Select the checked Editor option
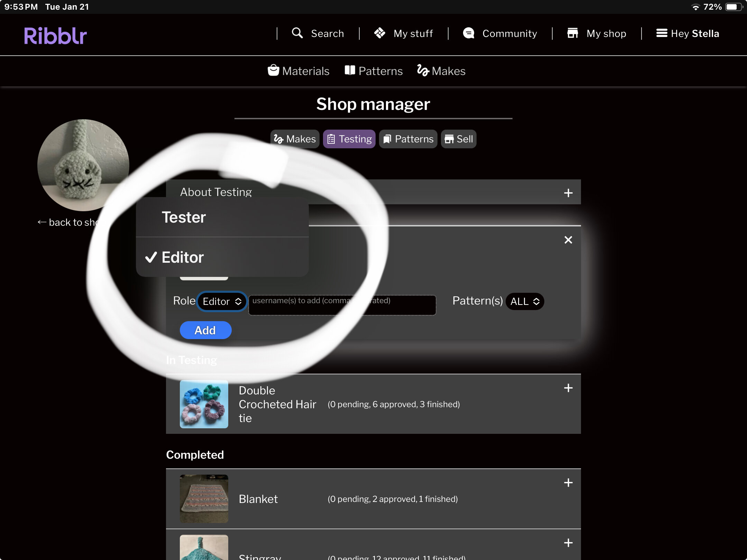 coord(222,257)
